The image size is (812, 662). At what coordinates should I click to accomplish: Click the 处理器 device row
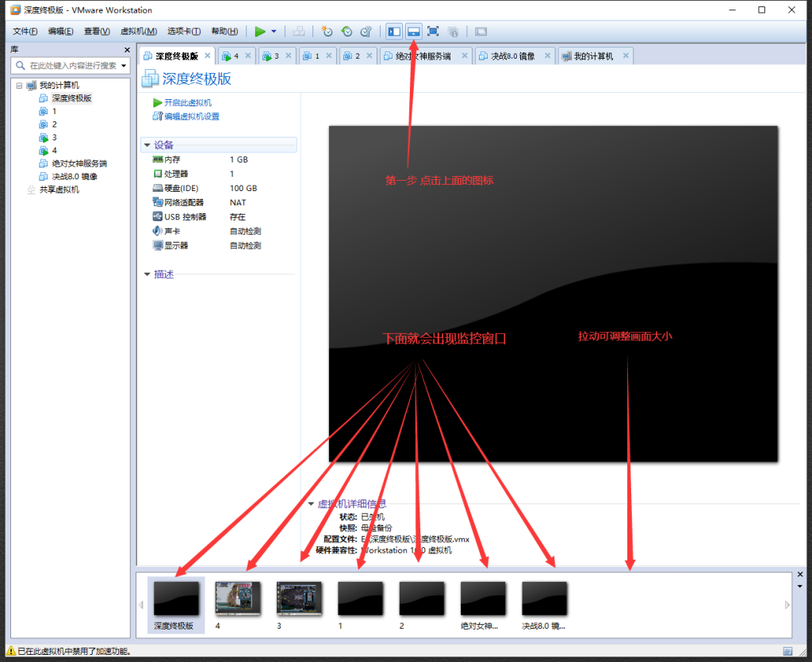220,174
